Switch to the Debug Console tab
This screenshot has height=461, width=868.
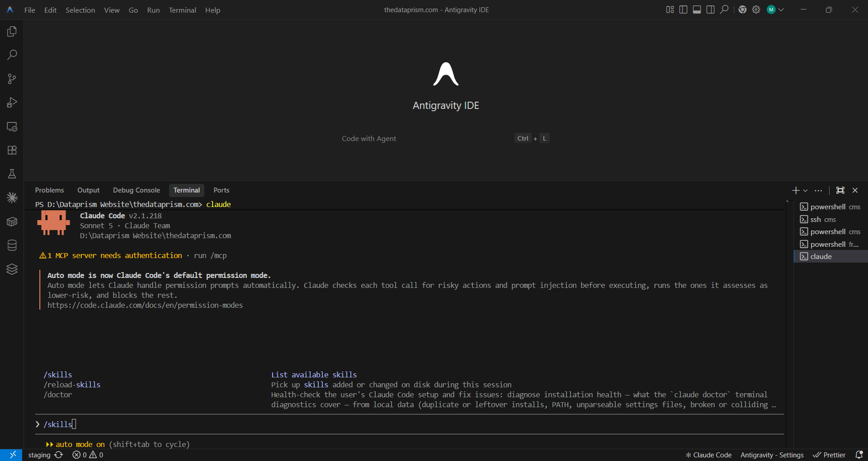[x=136, y=190]
